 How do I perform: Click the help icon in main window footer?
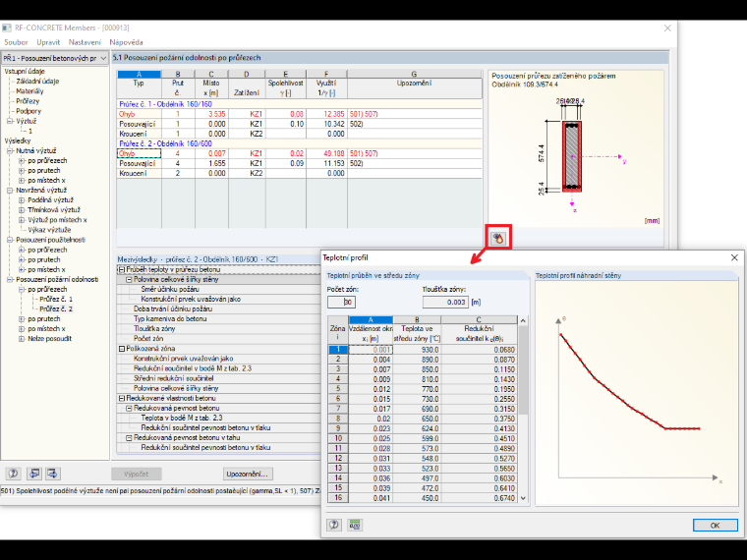pyautogui.click(x=14, y=474)
